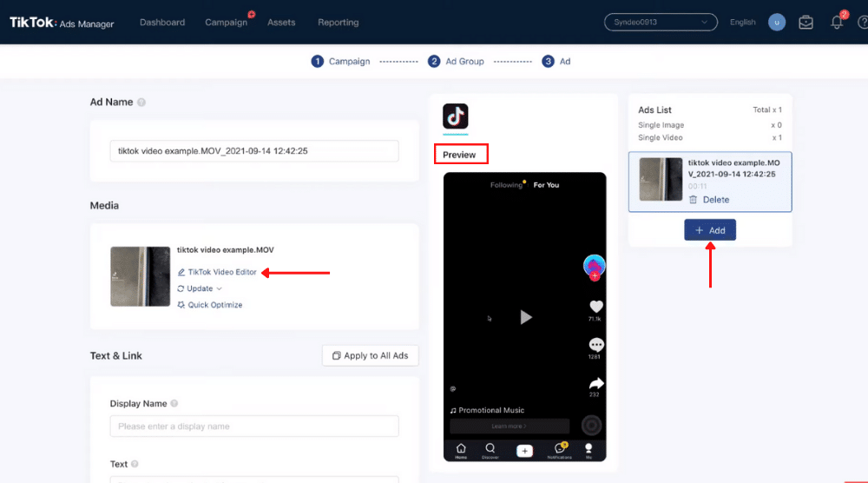Click Apply to All Ads button

(371, 355)
